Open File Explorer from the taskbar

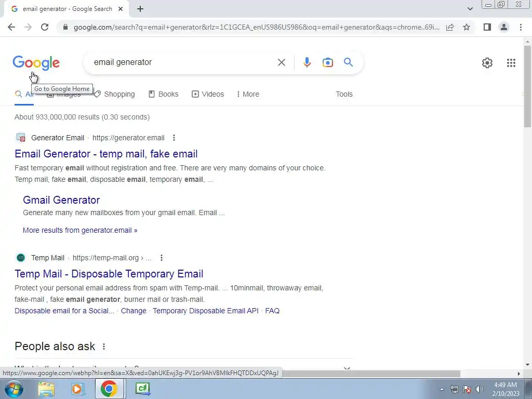46,389
